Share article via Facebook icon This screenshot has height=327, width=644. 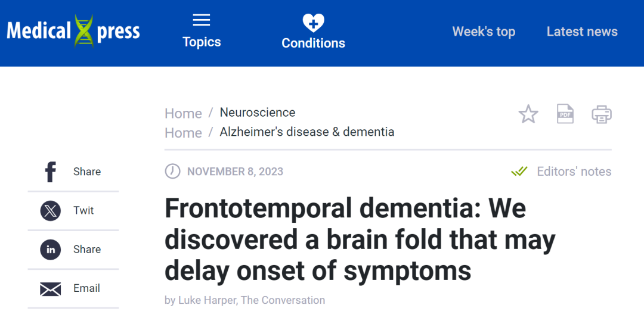51,172
